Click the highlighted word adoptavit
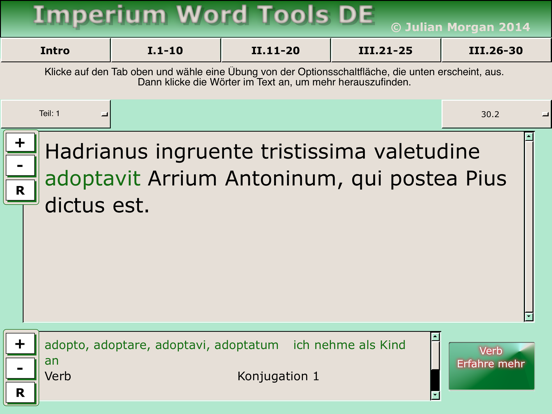The height and width of the screenshot is (414, 552). pyautogui.click(x=93, y=178)
